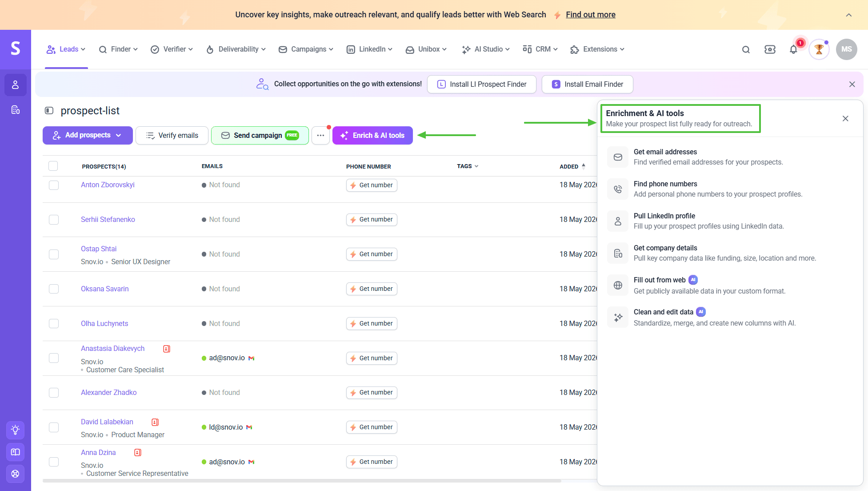Click the lightbulb tips icon in sidebar
This screenshot has width=868, height=491.
(x=16, y=430)
